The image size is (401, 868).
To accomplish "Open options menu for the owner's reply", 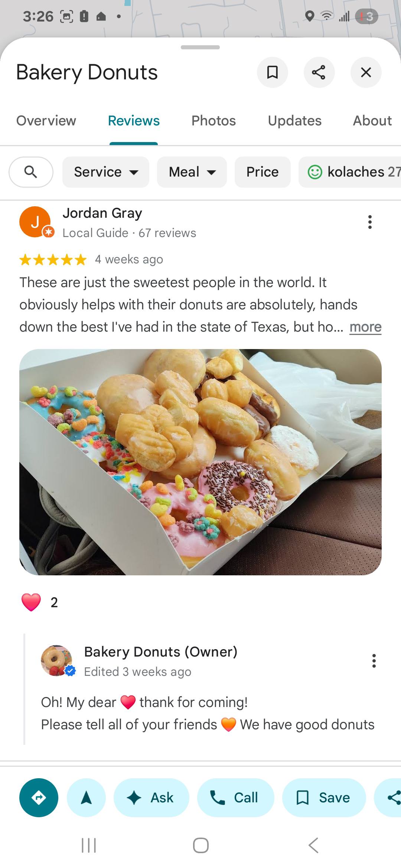I will point(374,661).
